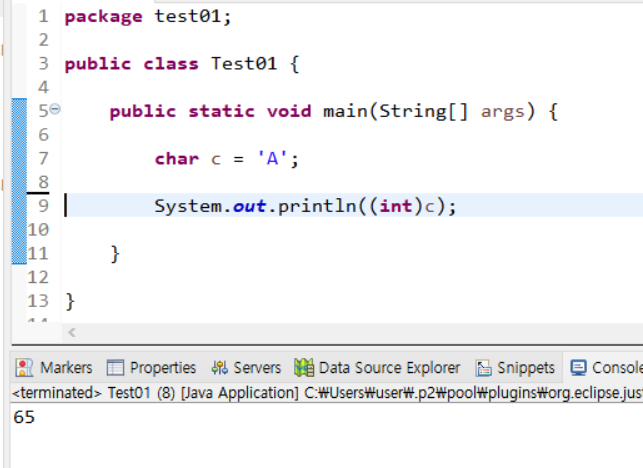The height and width of the screenshot is (468, 643).
Task: Open the Snippets tab
Action: [x=515, y=368]
